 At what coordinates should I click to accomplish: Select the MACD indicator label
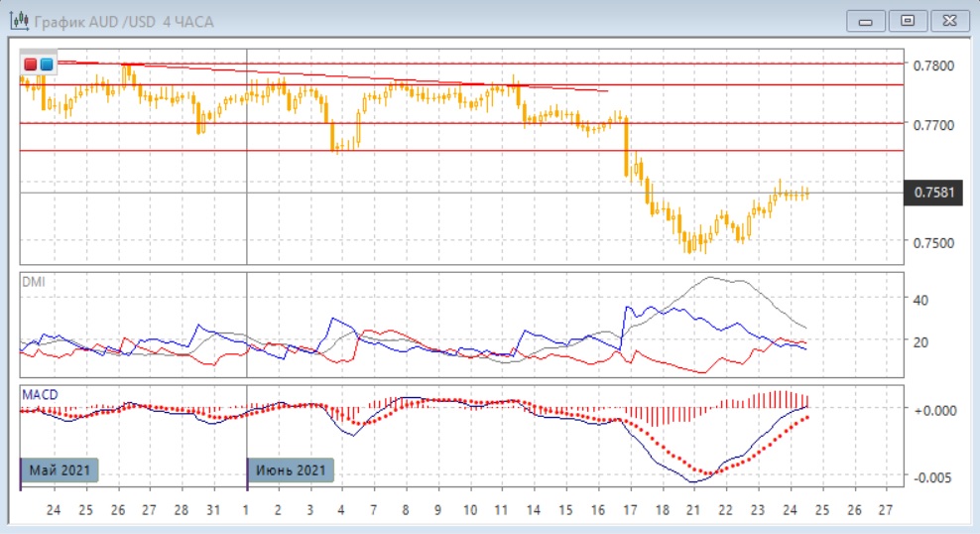point(40,395)
